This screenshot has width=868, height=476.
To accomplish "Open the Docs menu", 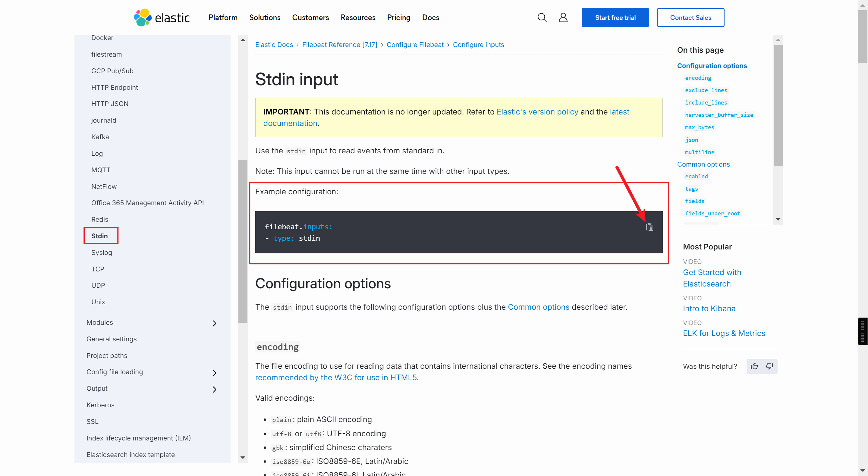I will (x=431, y=17).
